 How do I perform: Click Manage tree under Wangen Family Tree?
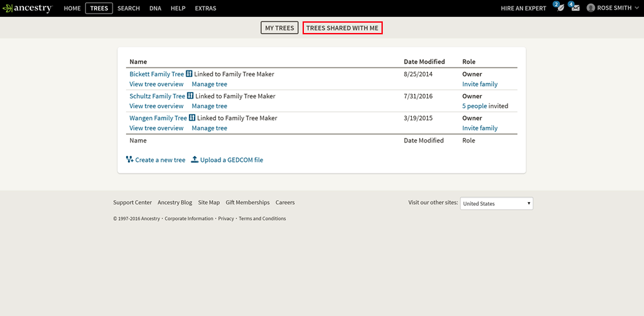tap(209, 128)
